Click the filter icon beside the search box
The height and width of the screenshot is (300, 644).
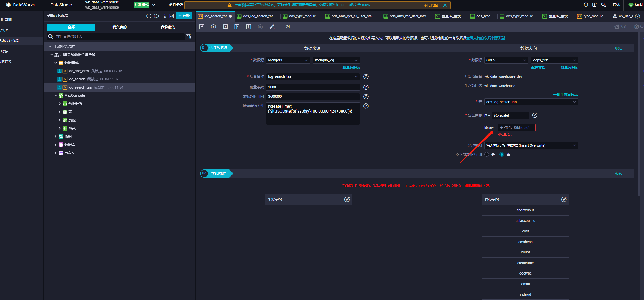pyautogui.click(x=189, y=36)
